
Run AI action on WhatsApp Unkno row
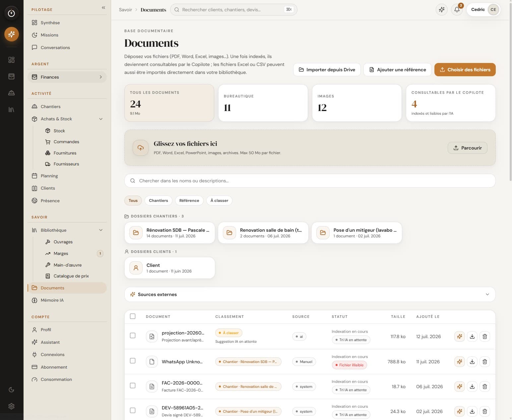460,362
